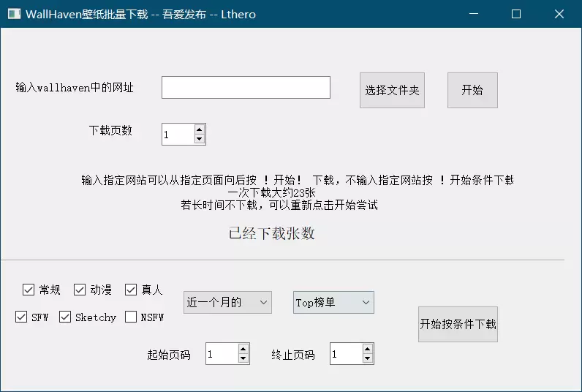Enable the NSFW checkbox
This screenshot has height=392, width=582.
click(x=131, y=317)
